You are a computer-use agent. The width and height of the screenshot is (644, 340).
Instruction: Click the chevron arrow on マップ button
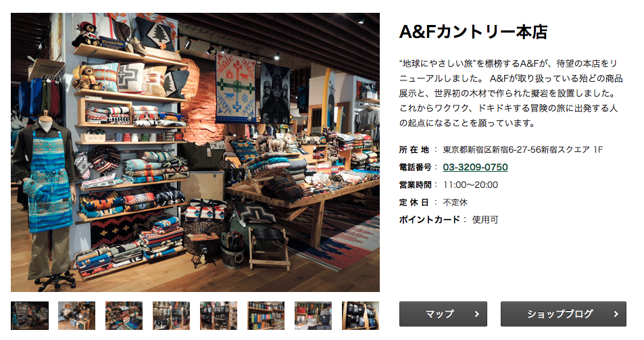tap(477, 314)
